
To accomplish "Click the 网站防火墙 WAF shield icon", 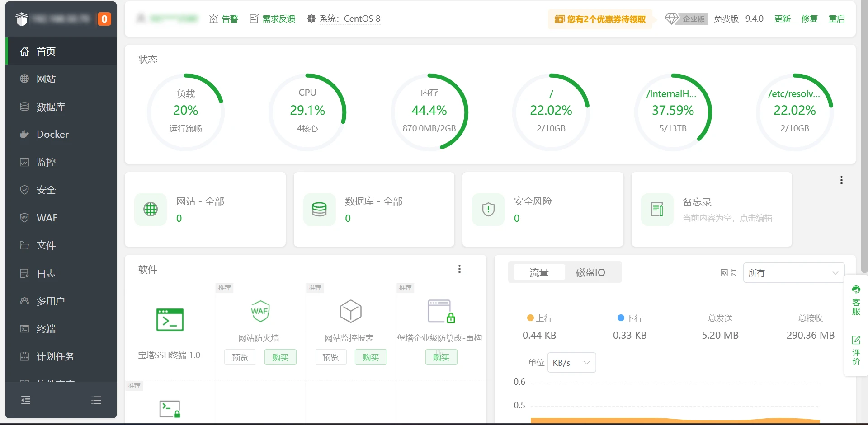I will click(x=260, y=311).
